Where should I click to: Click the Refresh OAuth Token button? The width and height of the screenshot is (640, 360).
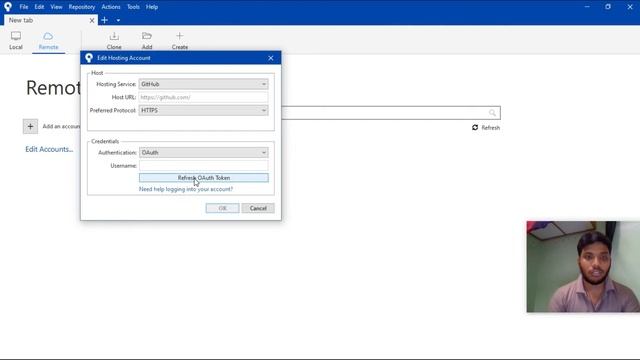(204, 178)
